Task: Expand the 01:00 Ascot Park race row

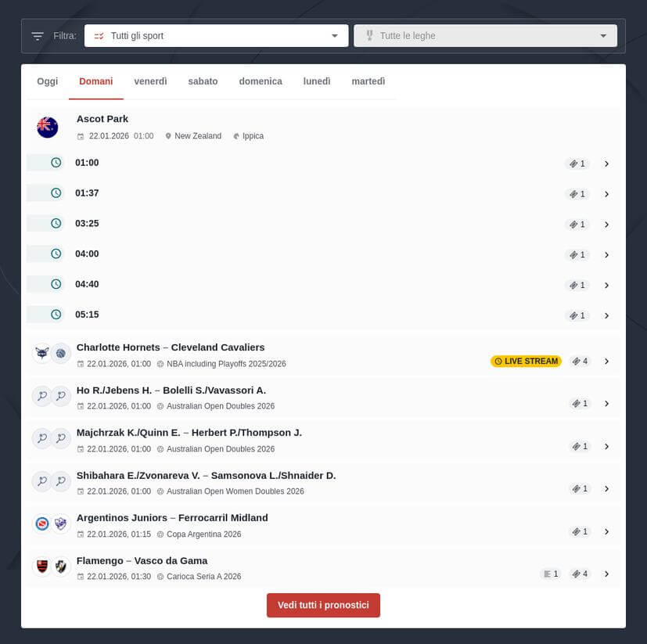Action: click(606, 164)
